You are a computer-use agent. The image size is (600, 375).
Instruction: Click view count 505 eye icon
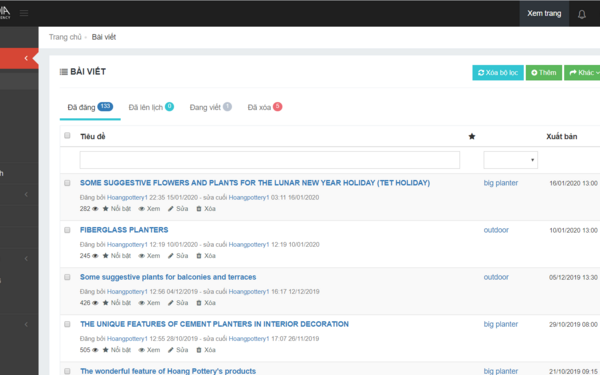pyautogui.click(x=95, y=350)
